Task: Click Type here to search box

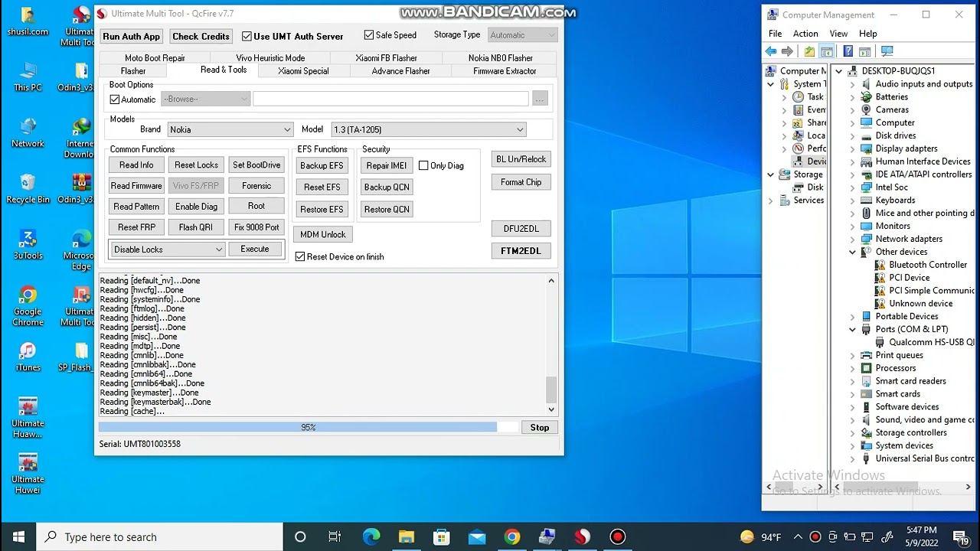Action: [160, 537]
